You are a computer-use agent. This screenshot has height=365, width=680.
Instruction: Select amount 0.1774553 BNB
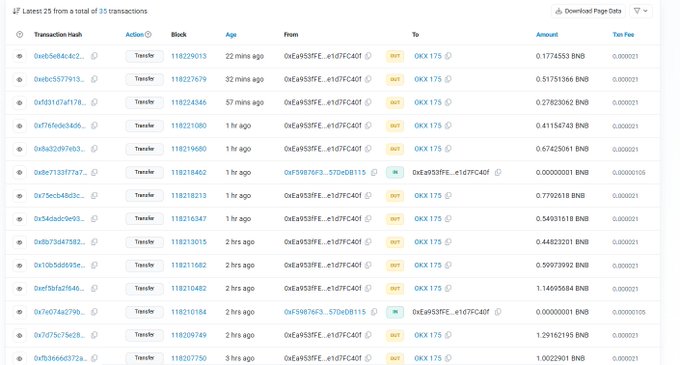tap(560, 56)
